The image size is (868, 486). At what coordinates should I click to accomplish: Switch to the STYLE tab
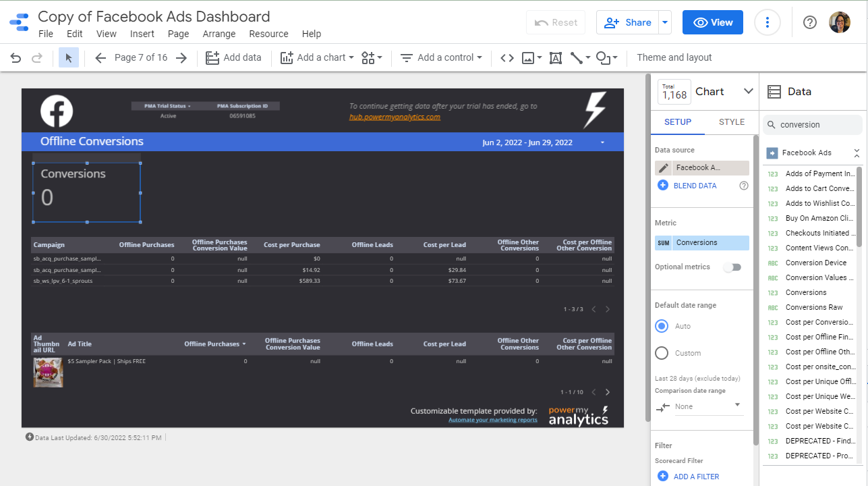[x=731, y=122]
